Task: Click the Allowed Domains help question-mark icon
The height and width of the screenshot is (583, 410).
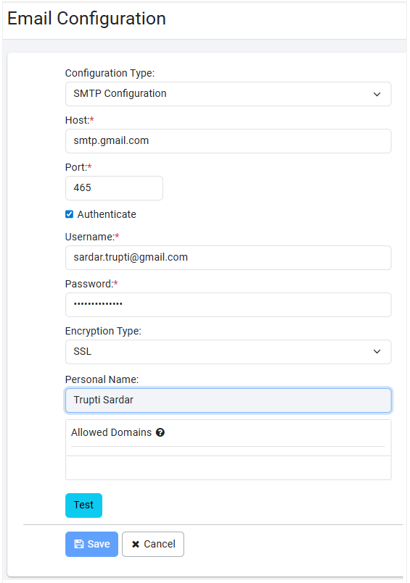Action: tap(160, 432)
